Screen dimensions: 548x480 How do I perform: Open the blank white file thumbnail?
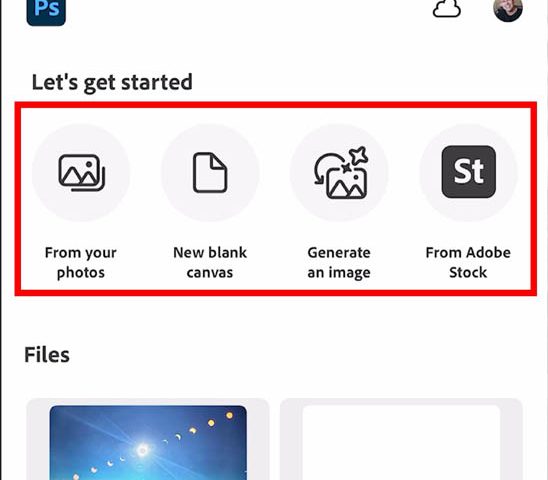pos(401,443)
